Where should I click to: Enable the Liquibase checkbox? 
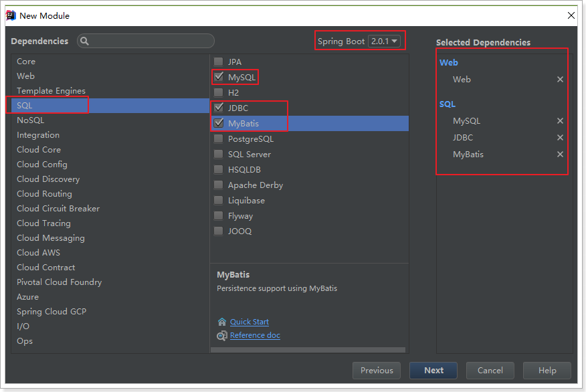click(219, 200)
